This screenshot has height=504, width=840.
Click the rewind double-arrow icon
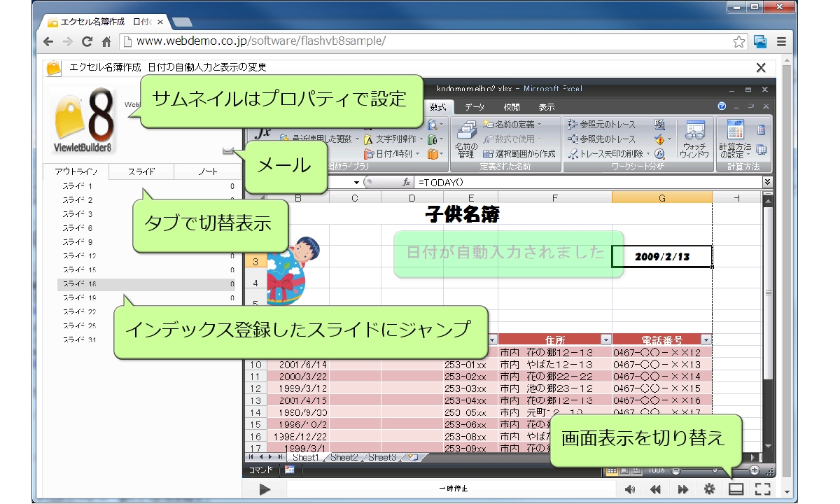point(656,489)
